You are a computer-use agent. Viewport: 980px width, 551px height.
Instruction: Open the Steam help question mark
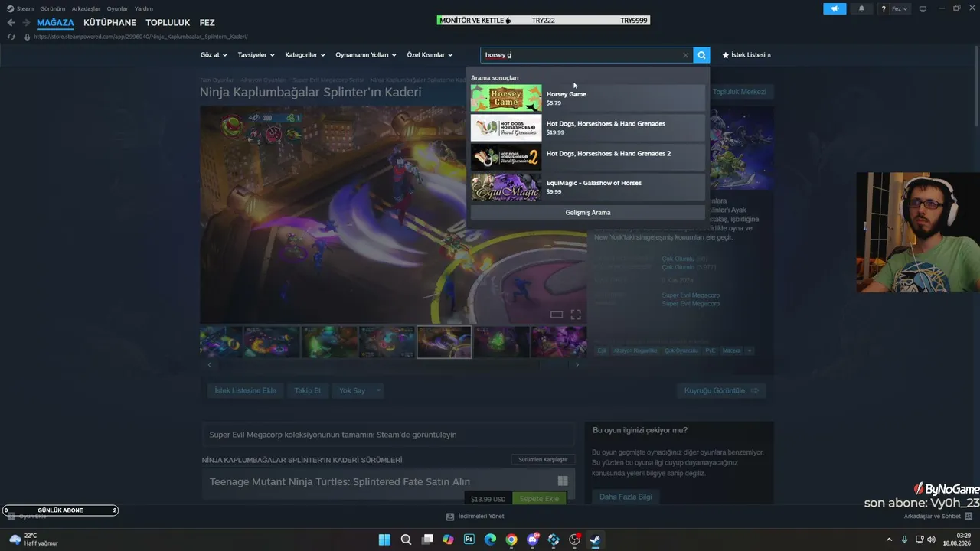884,9
